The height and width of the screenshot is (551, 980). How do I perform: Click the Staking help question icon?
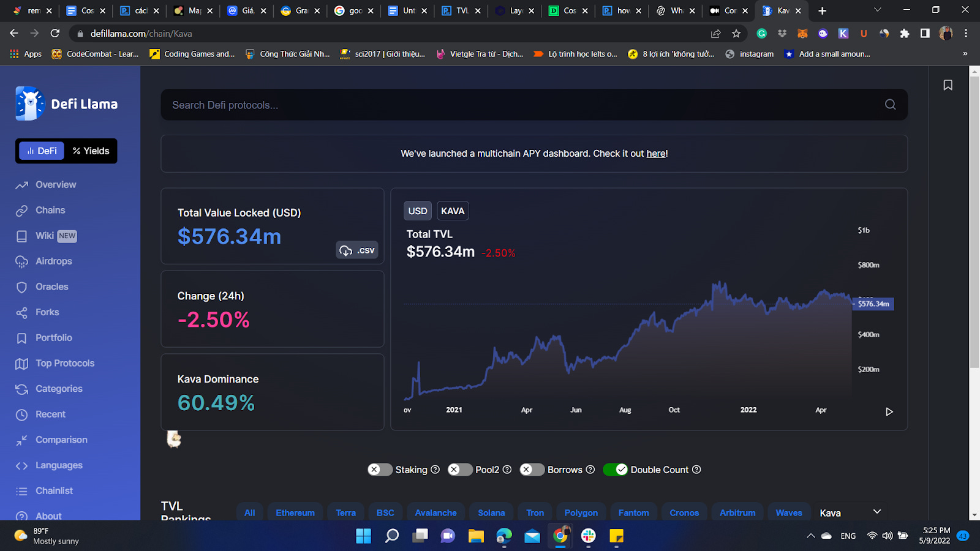point(435,470)
